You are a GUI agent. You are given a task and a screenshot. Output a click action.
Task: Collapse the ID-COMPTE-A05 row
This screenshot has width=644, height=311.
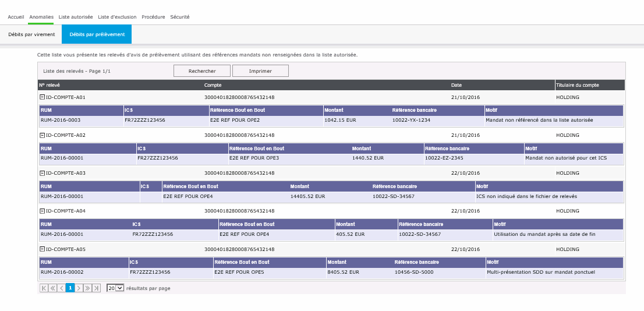[x=42, y=249]
